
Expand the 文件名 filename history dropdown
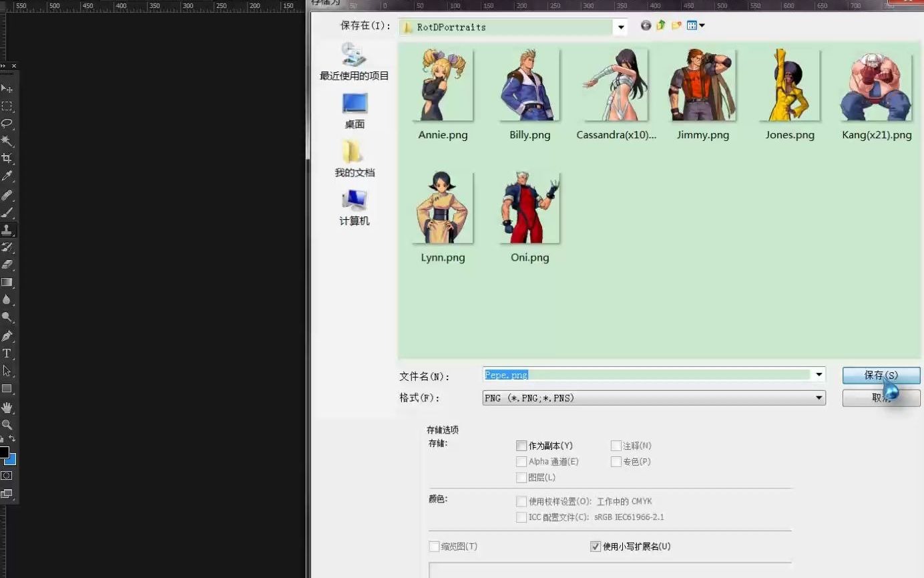[x=819, y=375]
